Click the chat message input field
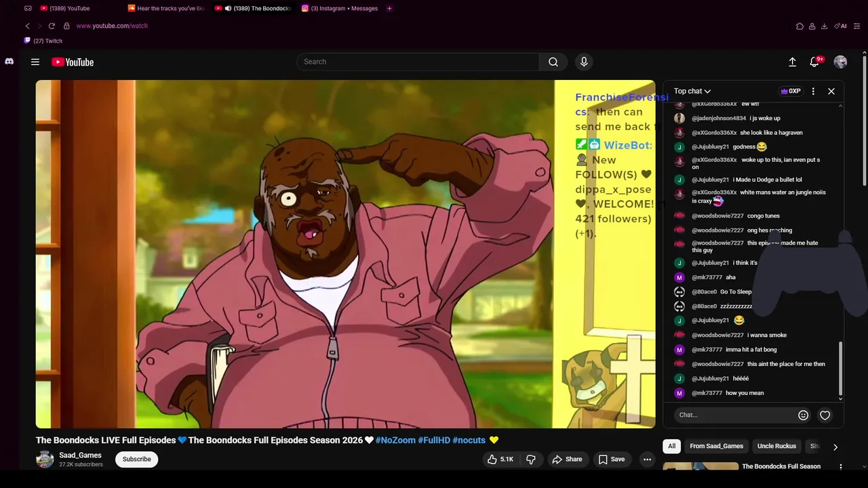 pos(735,415)
